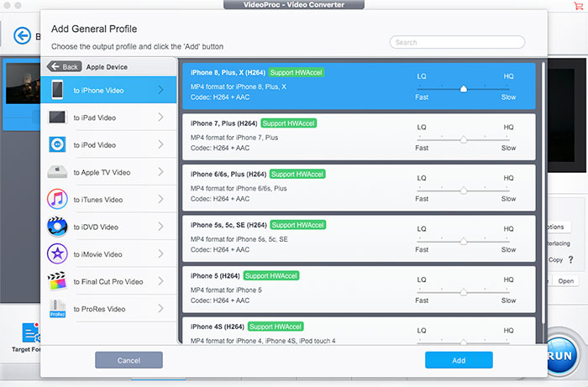
Task: Select to Apple TV Video category
Action: coord(108,172)
